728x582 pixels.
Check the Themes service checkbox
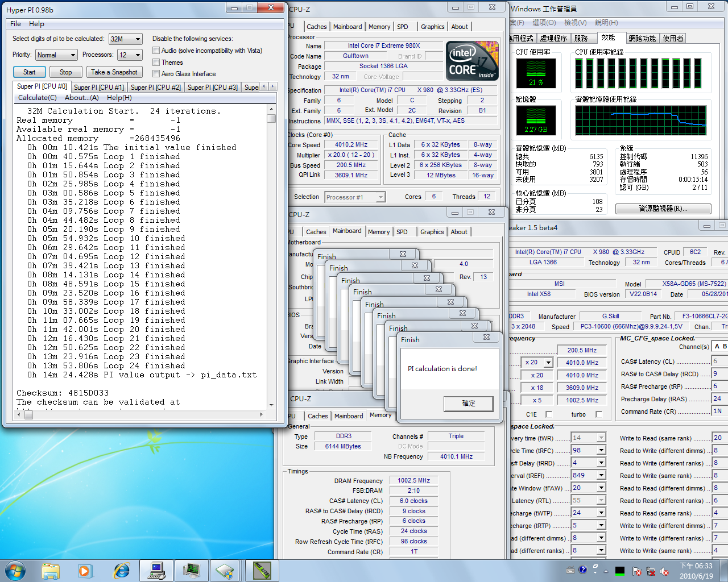[156, 63]
